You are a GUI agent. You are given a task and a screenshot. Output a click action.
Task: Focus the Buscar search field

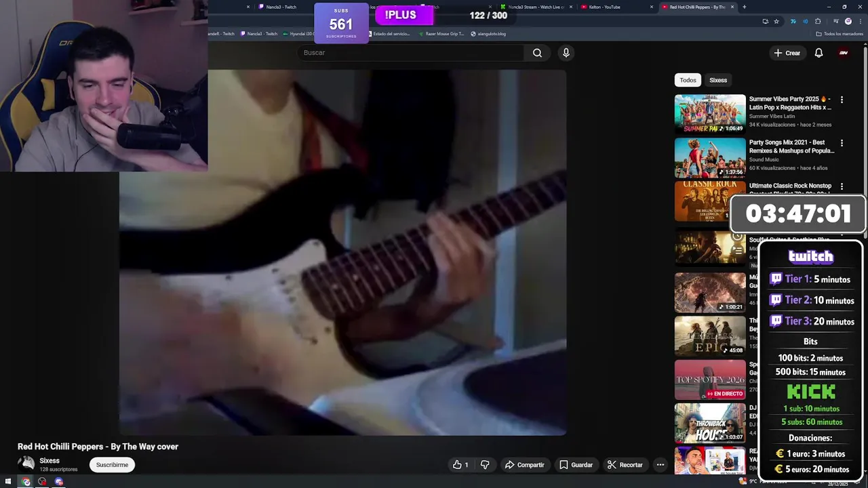pyautogui.click(x=411, y=53)
